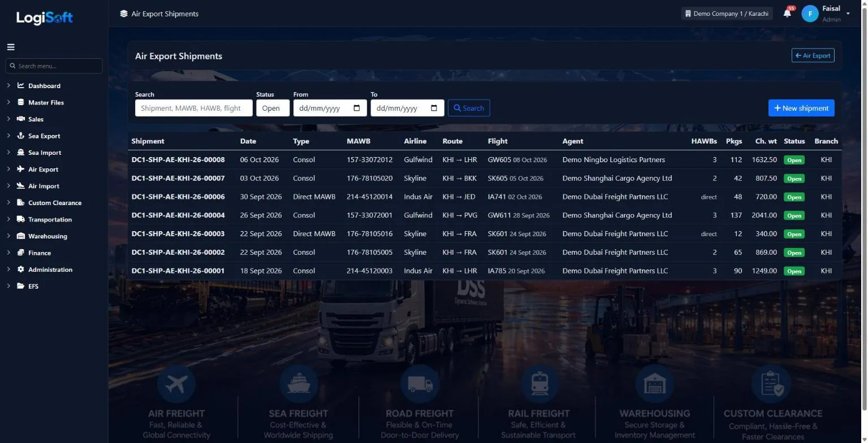Click the Search button
This screenshot has width=868, height=443.
point(469,108)
